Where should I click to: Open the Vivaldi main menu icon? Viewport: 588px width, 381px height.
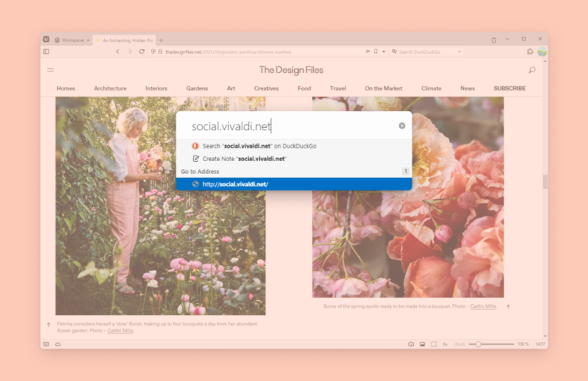click(46, 40)
